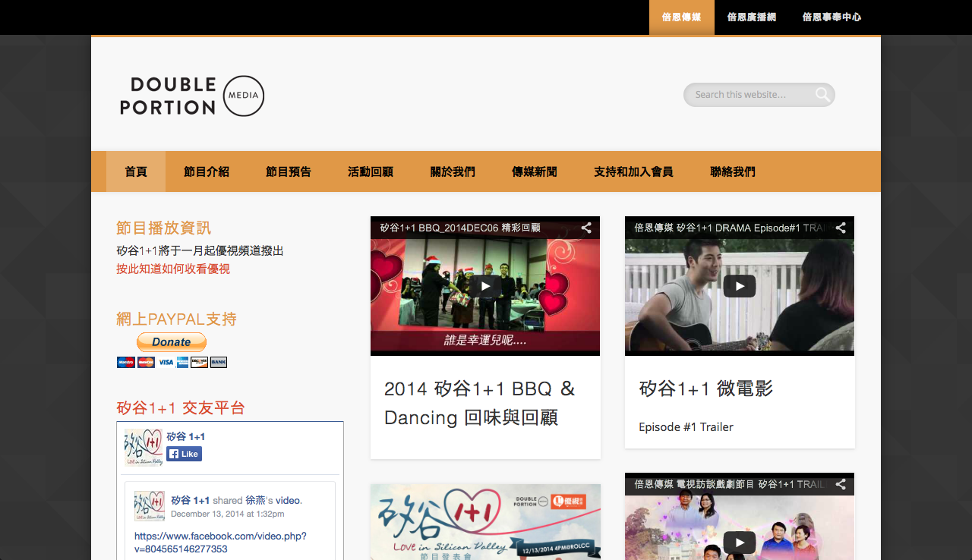Screen dimensions: 972x560
Task: Click the 網上PAYPAL支持 heading
Action: point(177,319)
